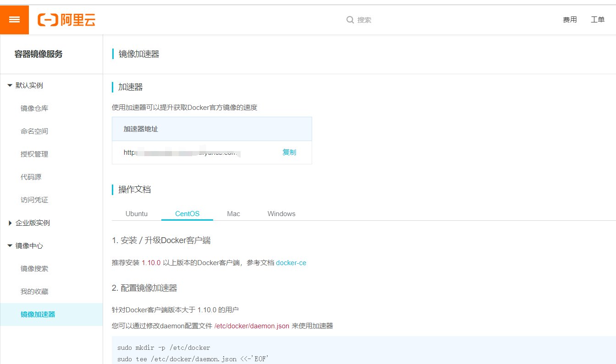
Task: Click 复制 to copy accelerator address
Action: [289, 152]
